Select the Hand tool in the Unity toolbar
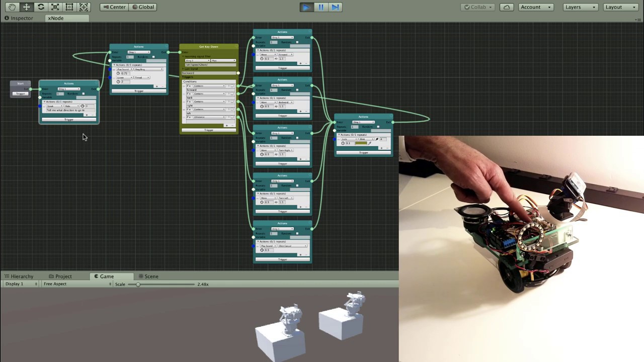This screenshot has height=362, width=644. point(12,7)
